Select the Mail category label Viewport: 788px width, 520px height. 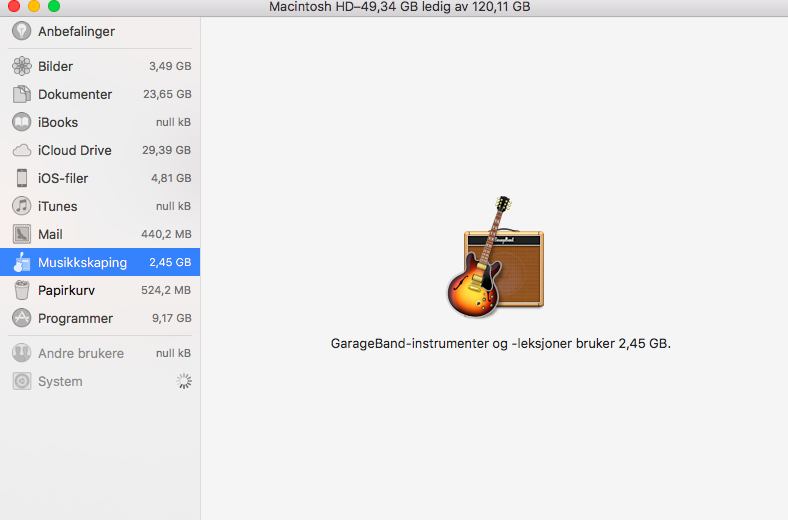click(50, 235)
